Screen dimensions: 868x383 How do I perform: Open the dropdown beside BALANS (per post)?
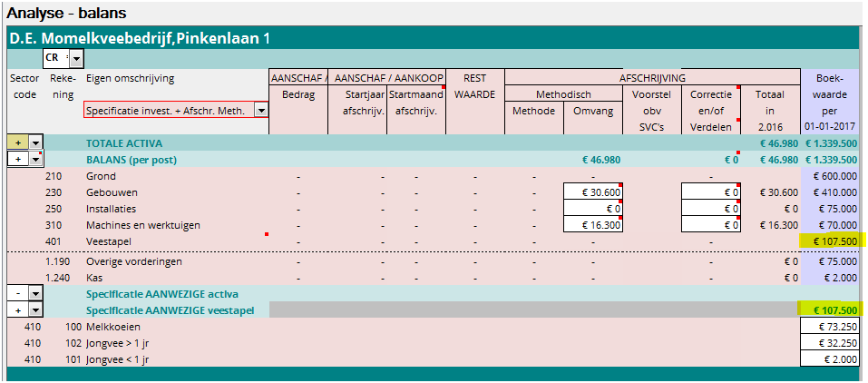(35, 159)
